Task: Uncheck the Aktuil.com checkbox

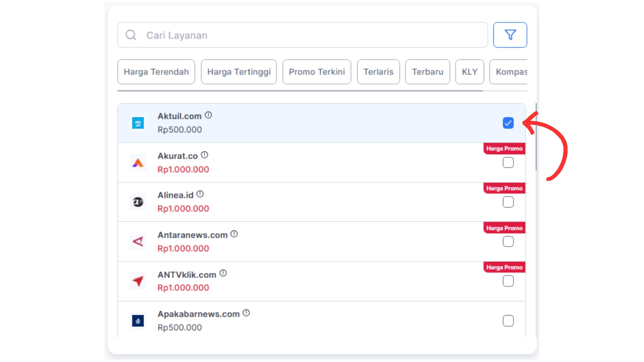Action: [x=508, y=123]
